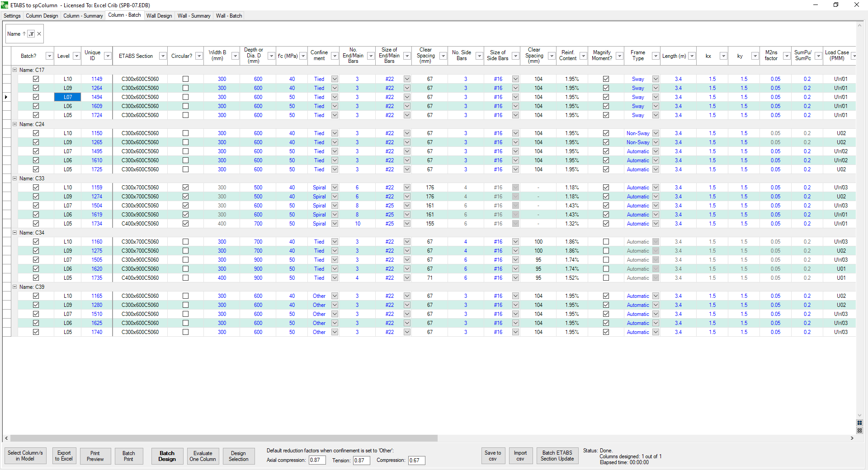The image size is (868, 470).
Task: Enable Magnify Moment for C34 L10 row
Action: (x=606, y=242)
